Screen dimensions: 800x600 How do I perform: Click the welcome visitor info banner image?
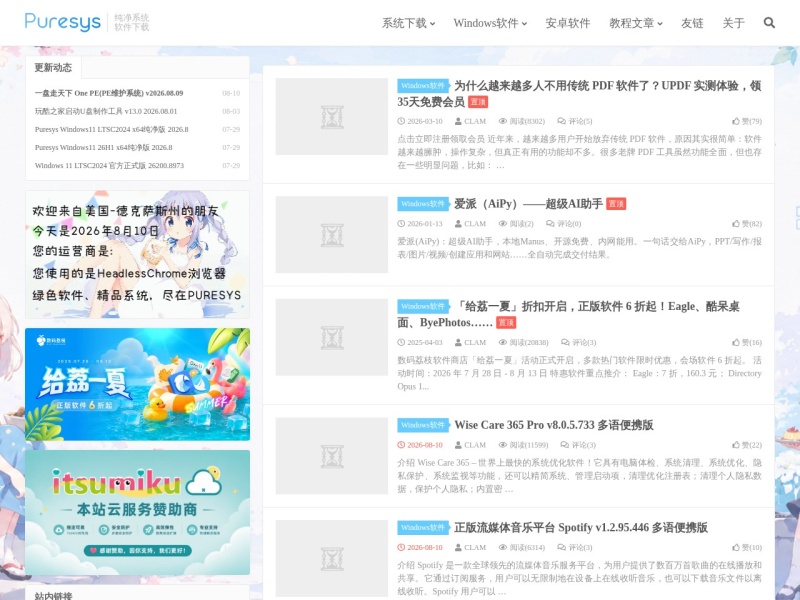tap(137, 255)
